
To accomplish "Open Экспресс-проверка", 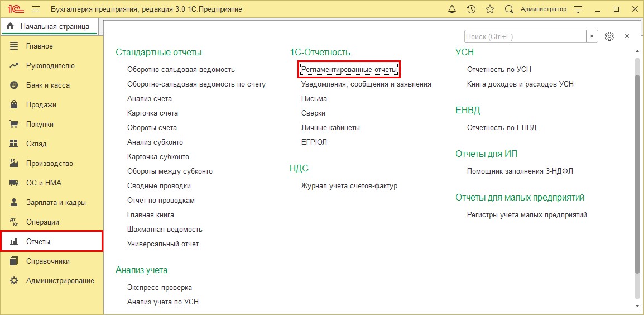I will click(160, 288).
